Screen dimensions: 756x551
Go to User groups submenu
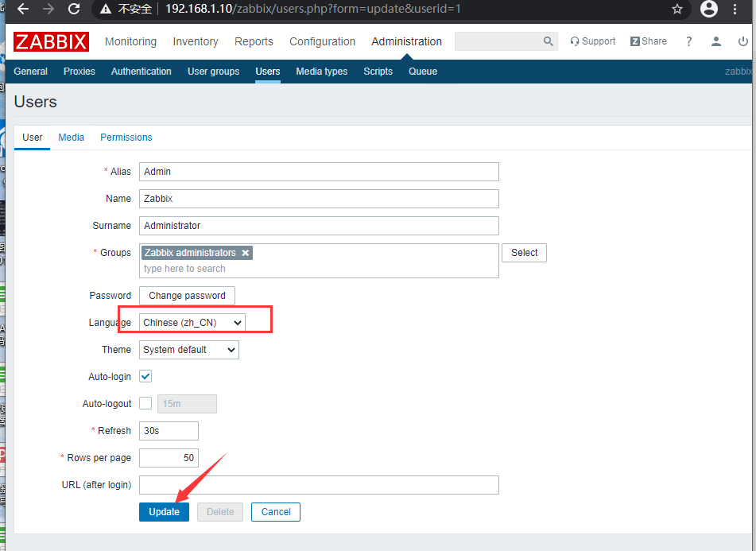point(213,72)
